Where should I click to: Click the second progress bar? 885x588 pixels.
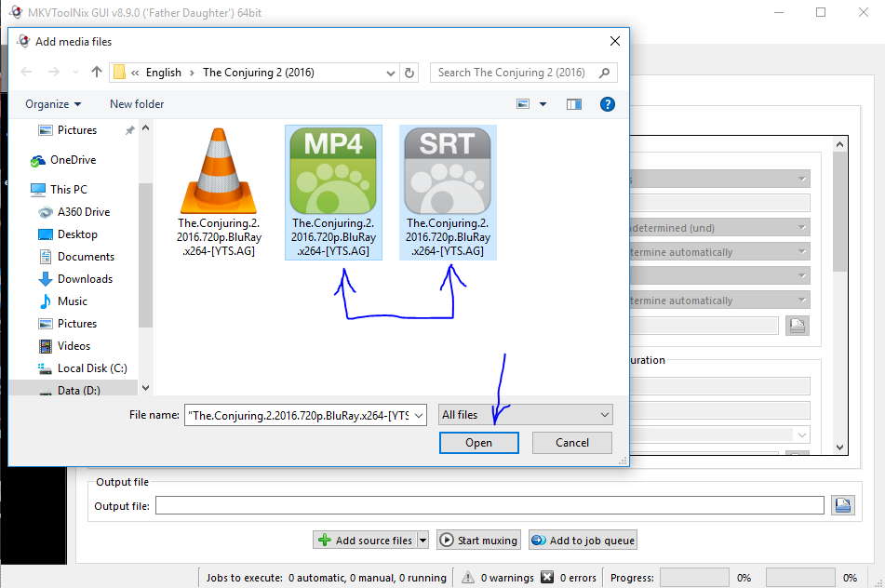800,577
